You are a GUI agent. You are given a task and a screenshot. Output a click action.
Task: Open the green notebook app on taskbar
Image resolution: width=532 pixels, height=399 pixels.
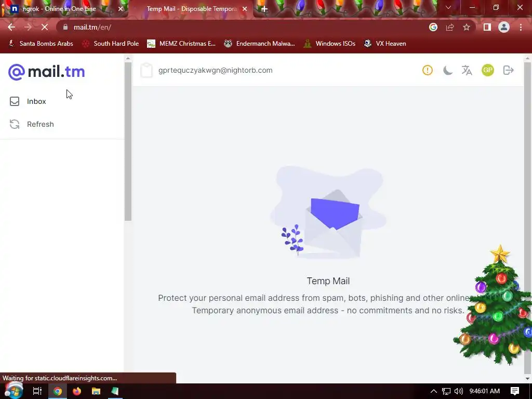click(115, 391)
